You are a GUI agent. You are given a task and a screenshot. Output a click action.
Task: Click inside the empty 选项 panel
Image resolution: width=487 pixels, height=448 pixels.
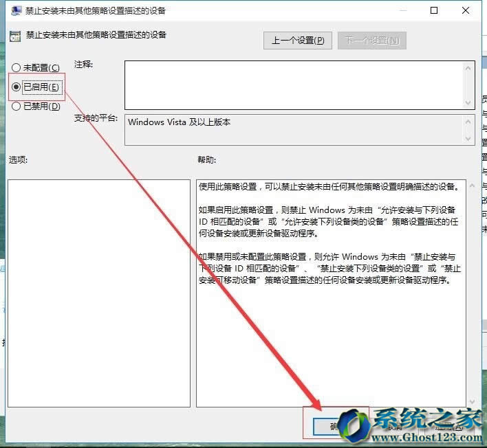98,293
